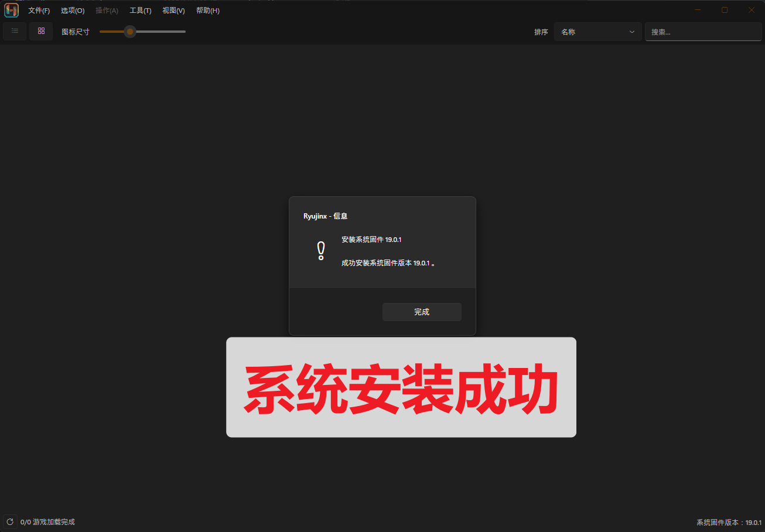Click the Ryujinx - 信息 dialog title
The image size is (765, 532).
coord(326,216)
